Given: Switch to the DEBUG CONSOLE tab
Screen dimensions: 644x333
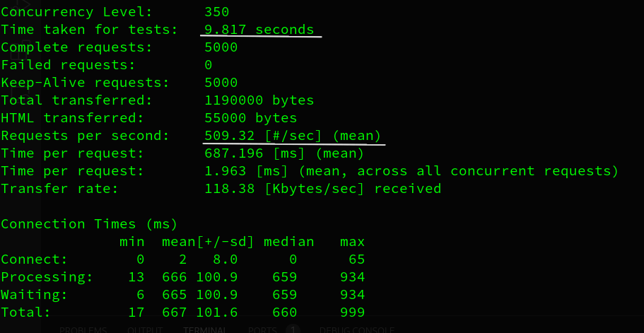Looking at the screenshot, I should click(353, 329).
